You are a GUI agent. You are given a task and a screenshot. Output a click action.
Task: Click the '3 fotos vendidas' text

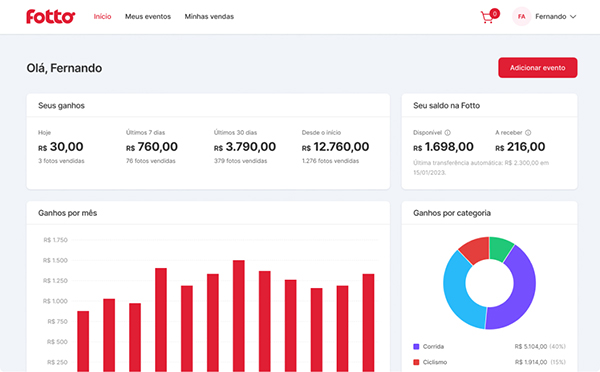61,161
